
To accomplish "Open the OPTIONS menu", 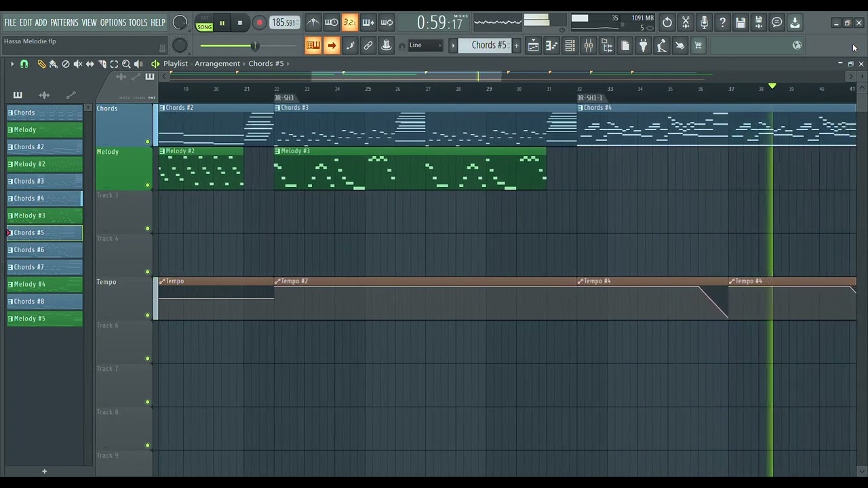I will click(x=113, y=22).
